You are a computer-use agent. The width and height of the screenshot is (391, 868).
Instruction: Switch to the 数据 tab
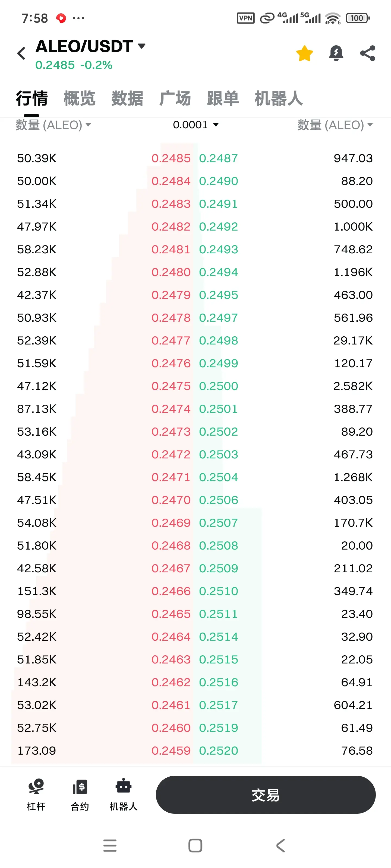pyautogui.click(x=127, y=98)
